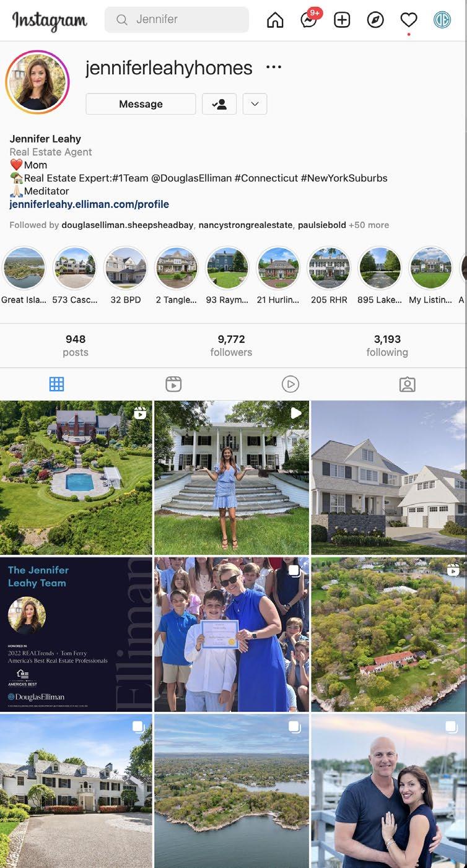Open the tagged photos tab

coord(407,384)
